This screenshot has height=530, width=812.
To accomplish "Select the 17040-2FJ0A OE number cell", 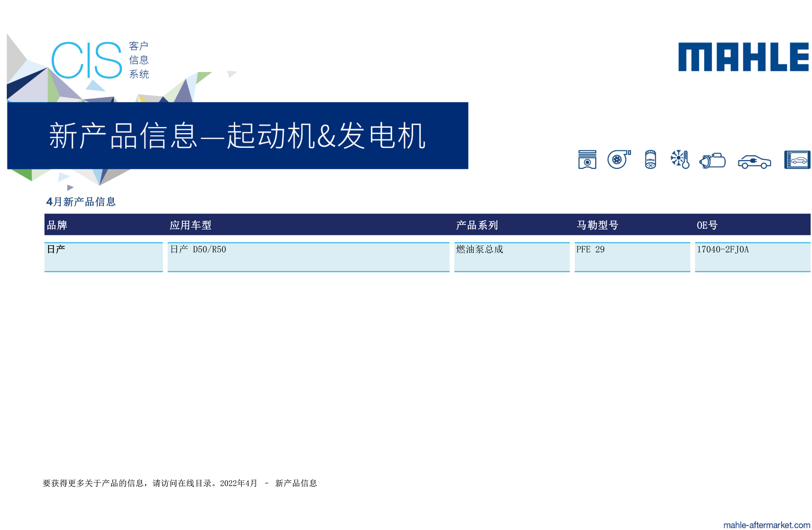I will click(x=753, y=257).
